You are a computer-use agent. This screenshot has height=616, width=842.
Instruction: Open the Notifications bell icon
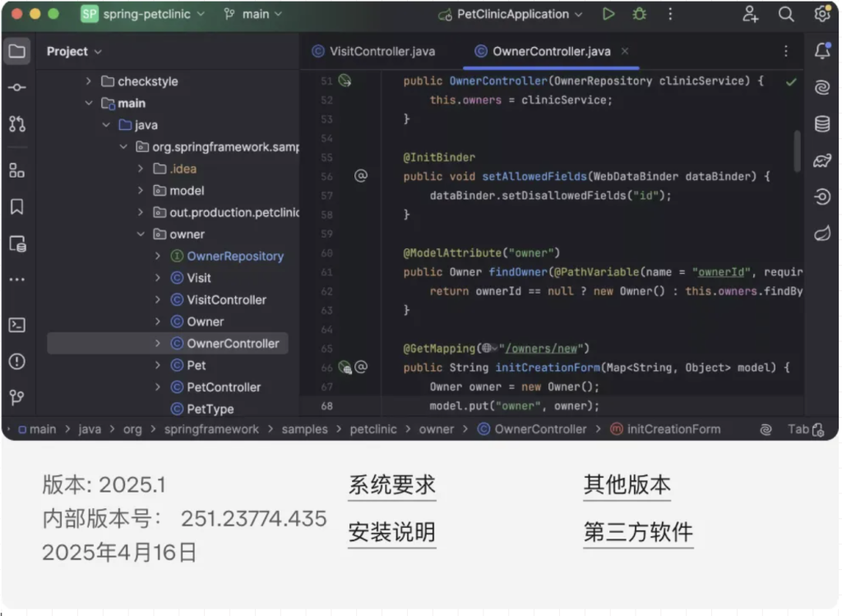click(x=822, y=51)
